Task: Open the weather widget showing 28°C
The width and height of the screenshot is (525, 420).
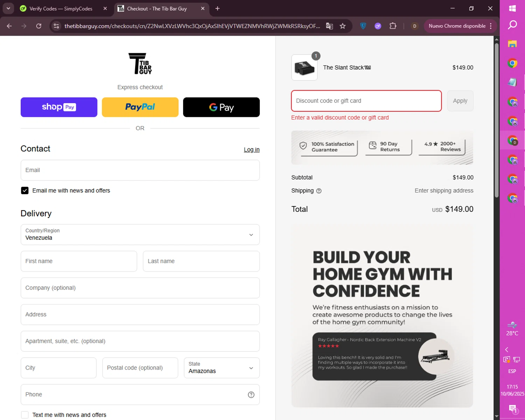Action: click(x=512, y=329)
